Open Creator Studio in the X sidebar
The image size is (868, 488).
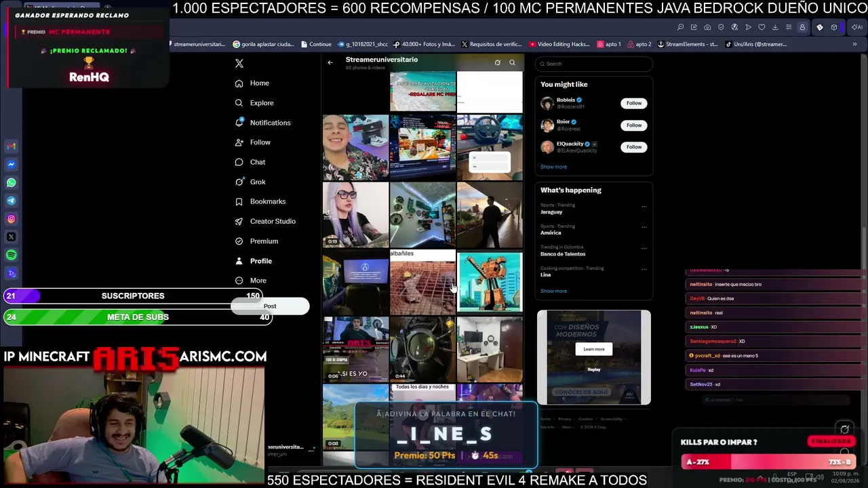(265, 221)
